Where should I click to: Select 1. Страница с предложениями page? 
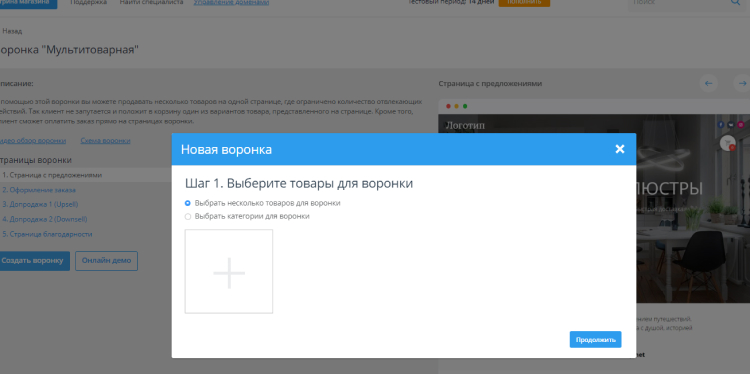(52, 175)
